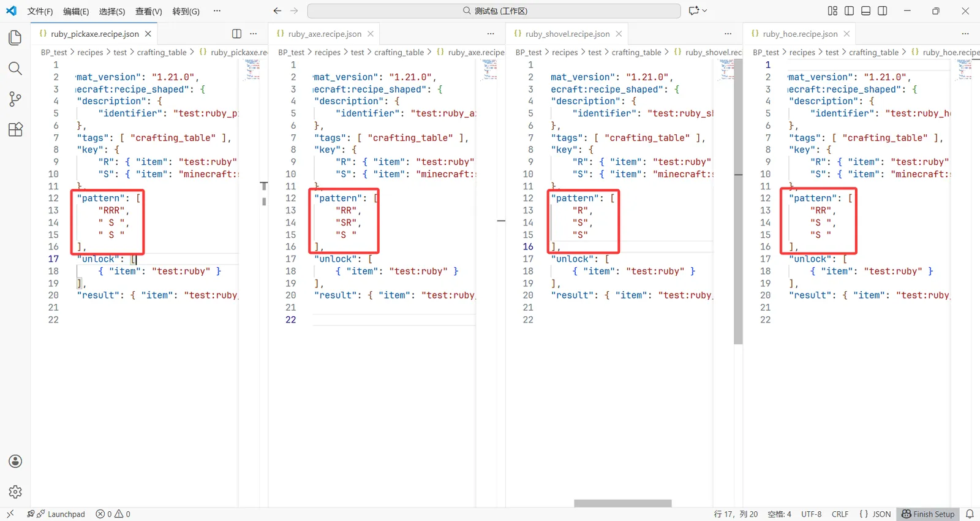
Task: Open the 文件(F) menu
Action: 40,11
